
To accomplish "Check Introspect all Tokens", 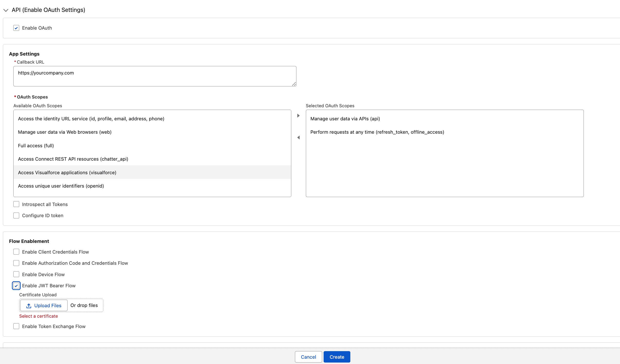I will (x=16, y=204).
